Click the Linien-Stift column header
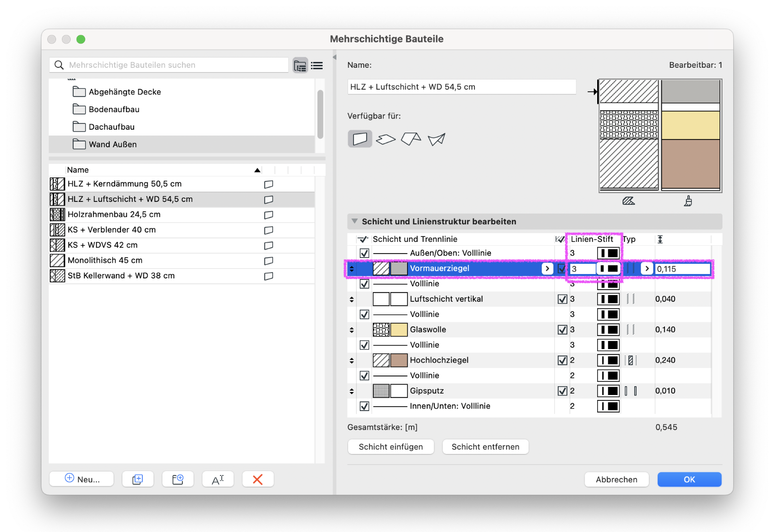The height and width of the screenshot is (532, 780). click(x=592, y=239)
